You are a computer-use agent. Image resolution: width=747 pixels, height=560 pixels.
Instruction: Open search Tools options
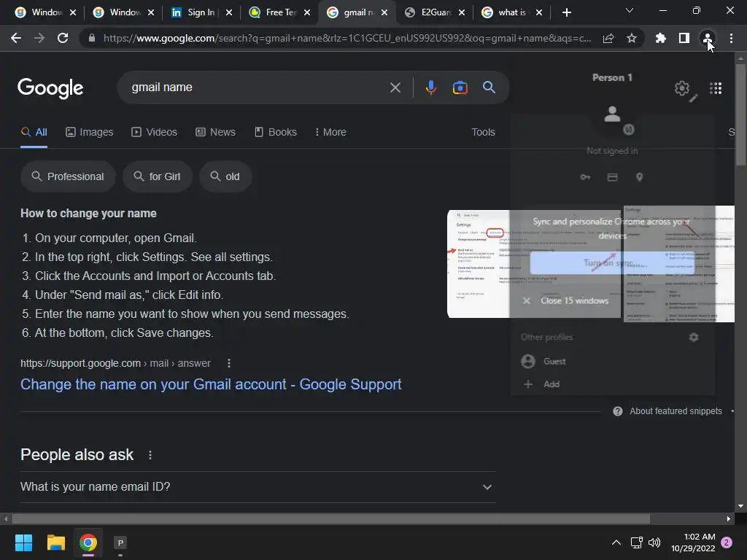click(483, 132)
